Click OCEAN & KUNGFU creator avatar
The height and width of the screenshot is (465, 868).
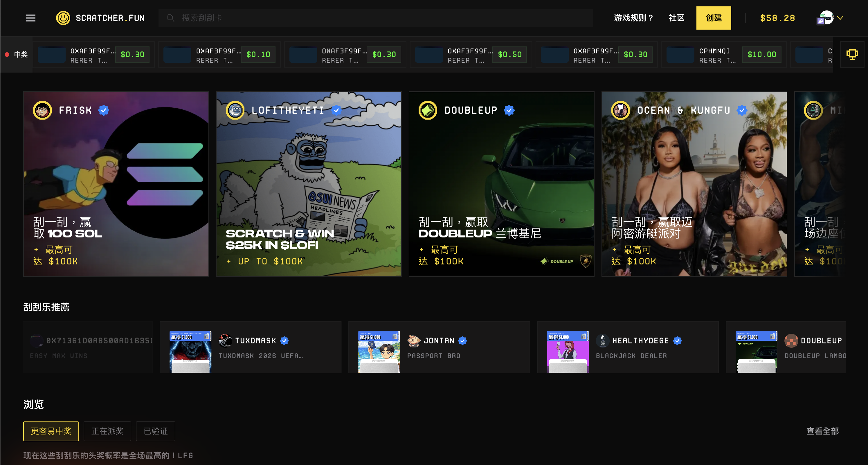pos(620,110)
